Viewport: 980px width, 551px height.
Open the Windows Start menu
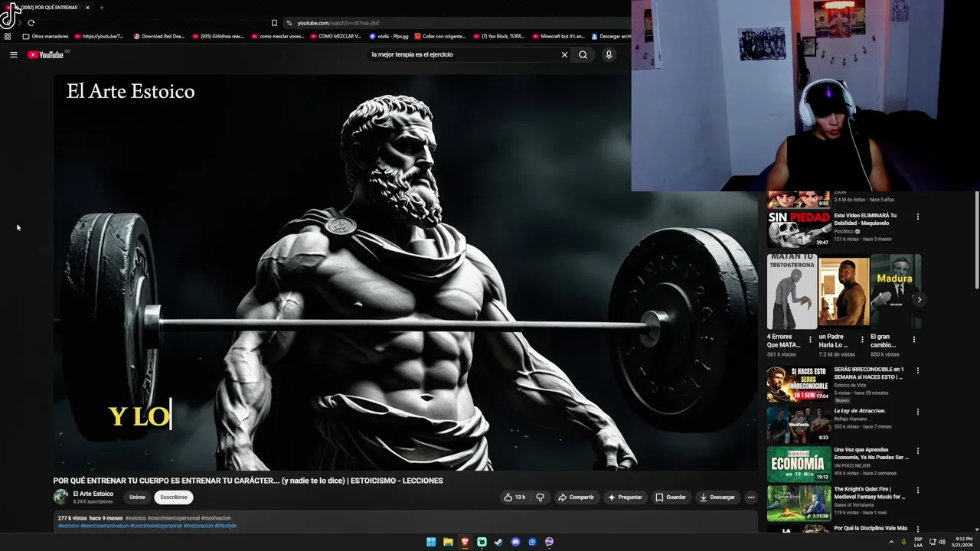tap(431, 542)
